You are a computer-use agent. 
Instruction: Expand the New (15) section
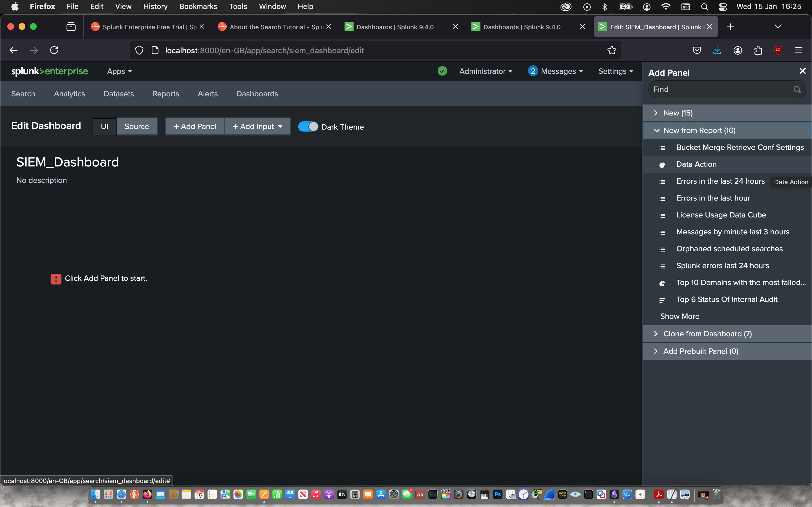tap(678, 113)
